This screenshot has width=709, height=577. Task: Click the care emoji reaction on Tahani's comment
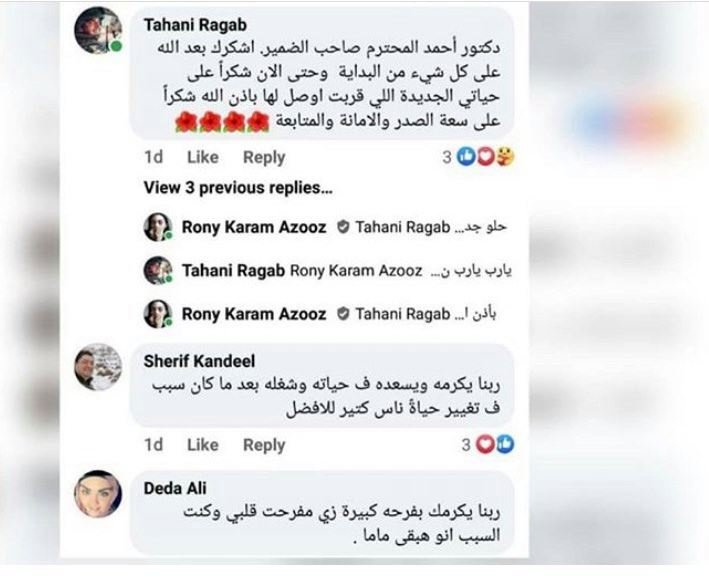(x=505, y=157)
